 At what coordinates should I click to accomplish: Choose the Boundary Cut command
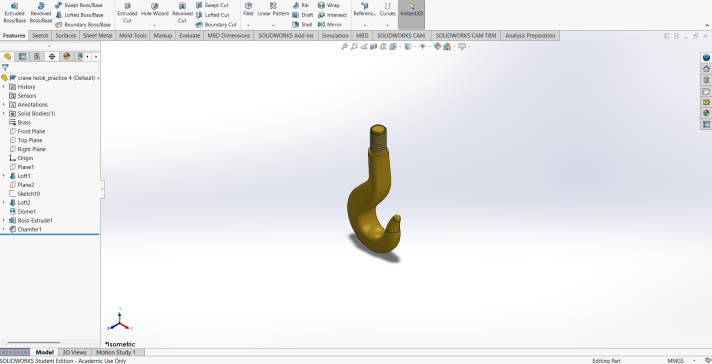[x=216, y=25]
